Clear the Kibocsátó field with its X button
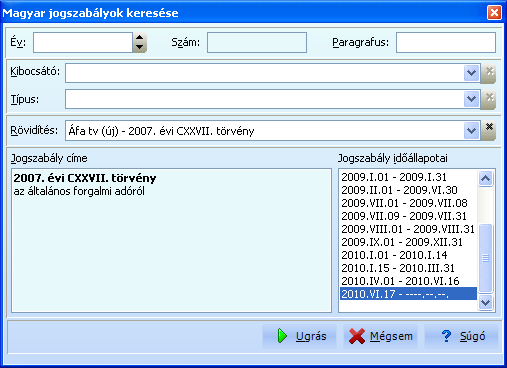Viewport: 507px width, 368px height. tap(489, 73)
